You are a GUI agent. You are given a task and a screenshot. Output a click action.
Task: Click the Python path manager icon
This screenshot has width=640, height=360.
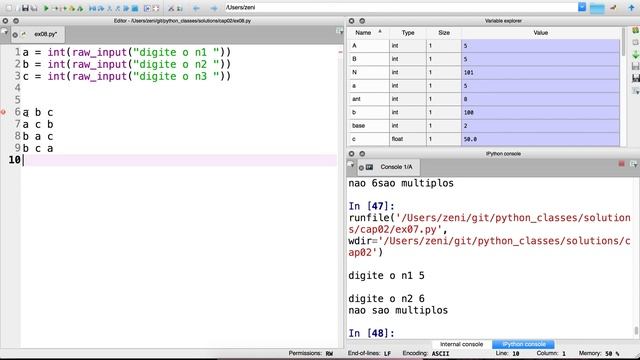tap(180, 8)
